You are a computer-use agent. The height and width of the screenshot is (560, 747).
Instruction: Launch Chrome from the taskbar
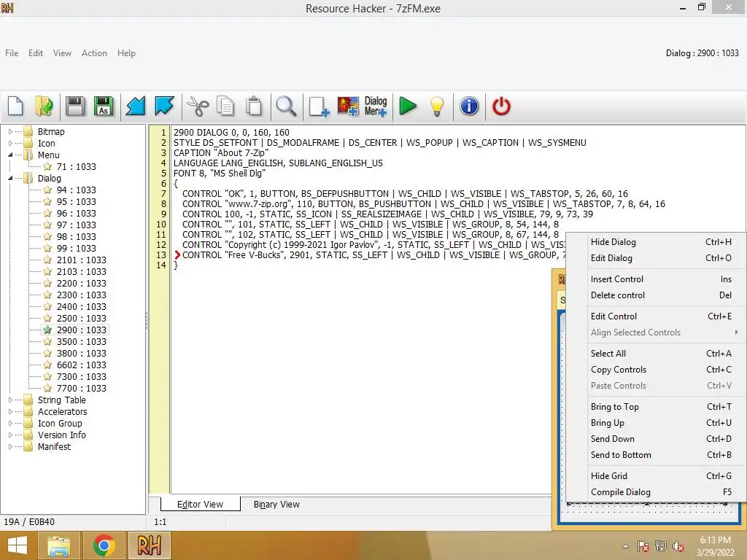tap(104, 545)
